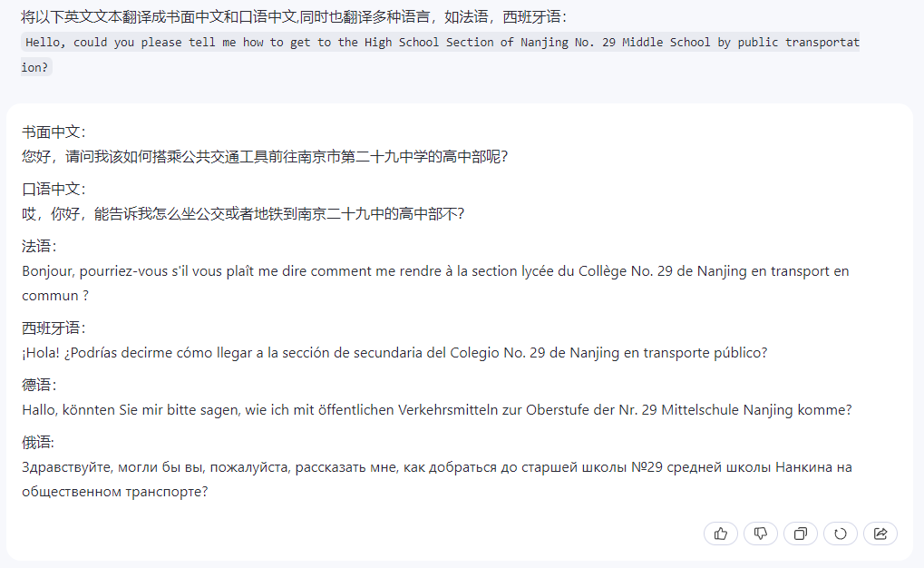The width and height of the screenshot is (924, 568).
Task: Click the English source text code block
Action: point(441,43)
